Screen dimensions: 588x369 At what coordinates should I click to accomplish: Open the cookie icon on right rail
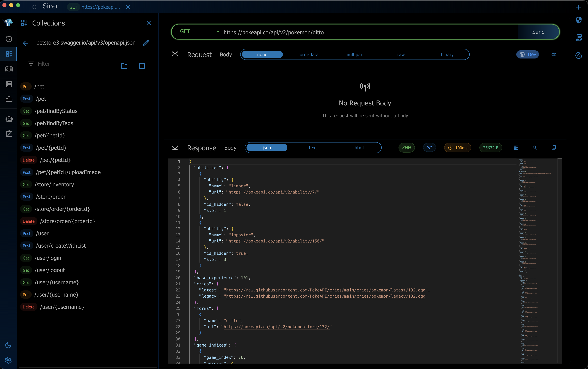coord(579,56)
